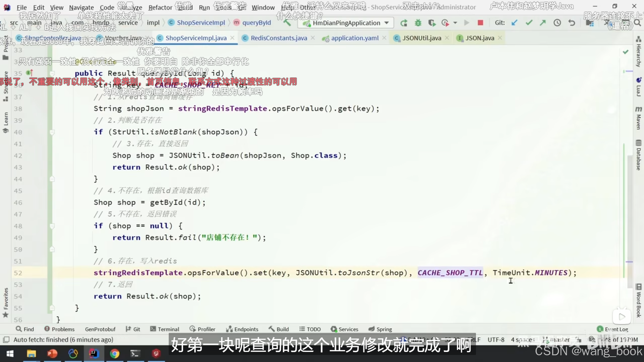Viewport: 644px width, 362px height.
Task: Open the Services tool window
Action: coord(344,329)
